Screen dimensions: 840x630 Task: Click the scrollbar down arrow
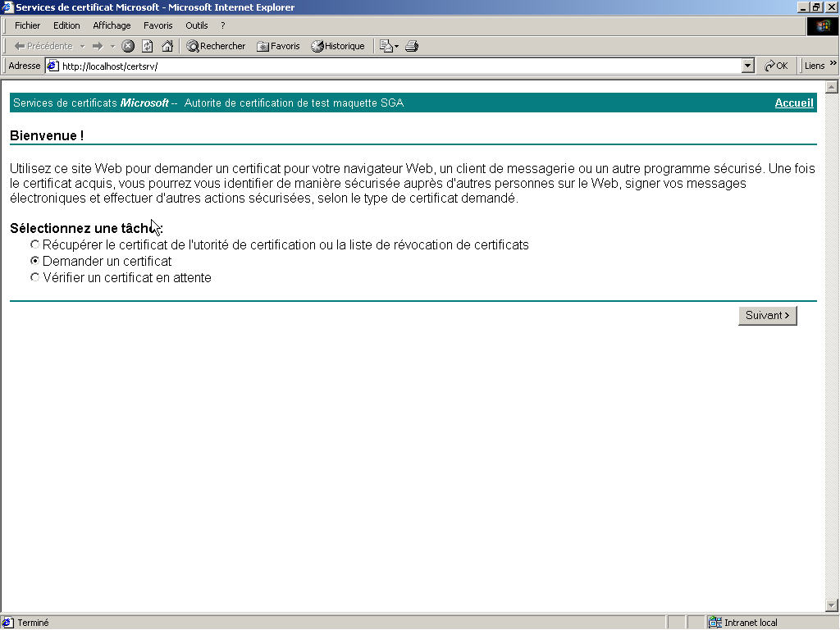(x=832, y=606)
